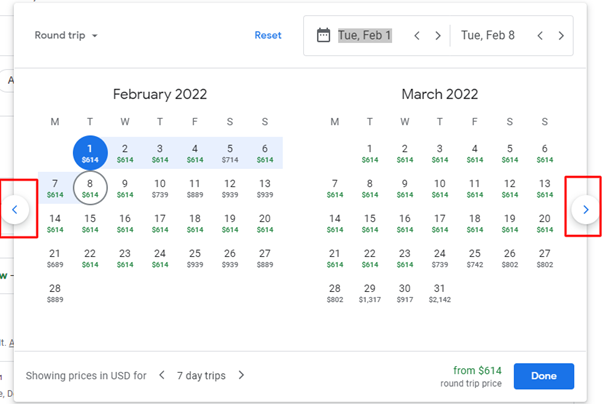Shift departure date one day later
The height and width of the screenshot is (404, 602).
coord(438,36)
